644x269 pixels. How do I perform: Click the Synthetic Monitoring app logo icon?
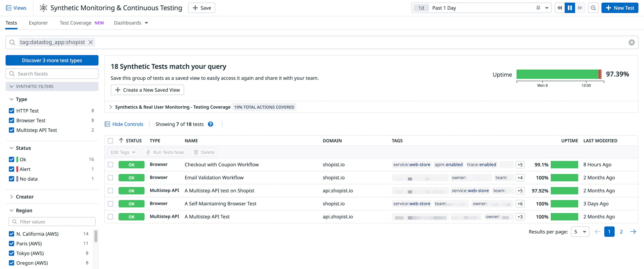[43, 8]
